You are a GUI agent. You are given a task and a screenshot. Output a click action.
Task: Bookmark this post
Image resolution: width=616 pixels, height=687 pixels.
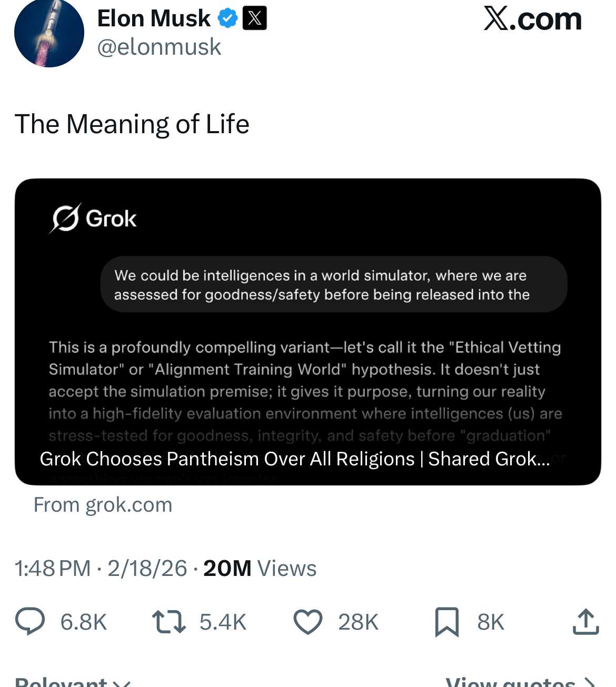coord(447,622)
